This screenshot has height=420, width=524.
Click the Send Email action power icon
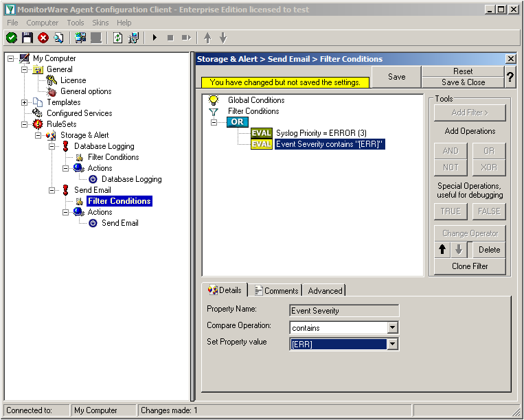pos(93,223)
